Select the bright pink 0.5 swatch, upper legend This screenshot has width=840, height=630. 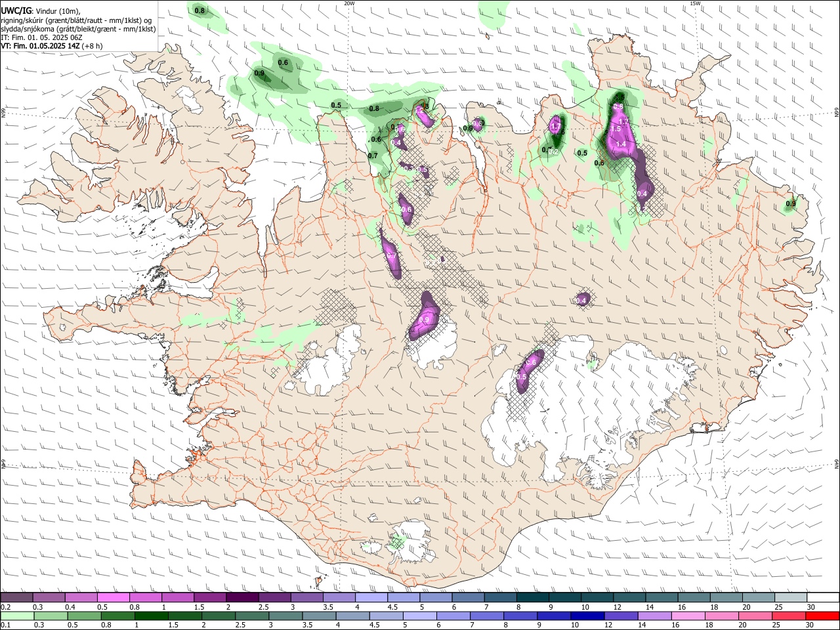[x=113, y=597]
